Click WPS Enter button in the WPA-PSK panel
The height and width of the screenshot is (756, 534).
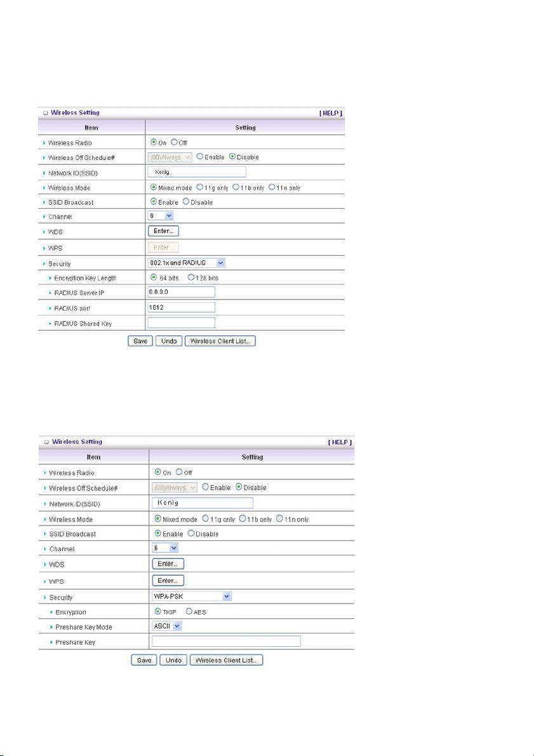coord(168,580)
